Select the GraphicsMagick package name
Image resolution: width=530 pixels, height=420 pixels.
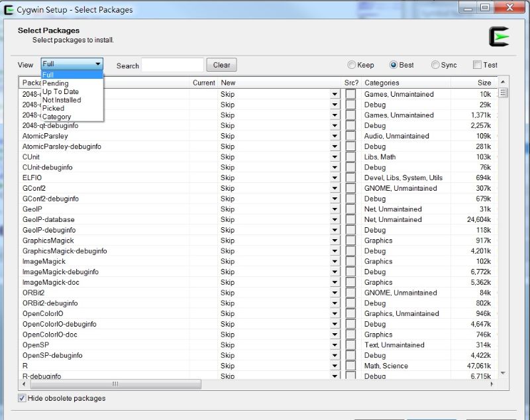click(48, 240)
